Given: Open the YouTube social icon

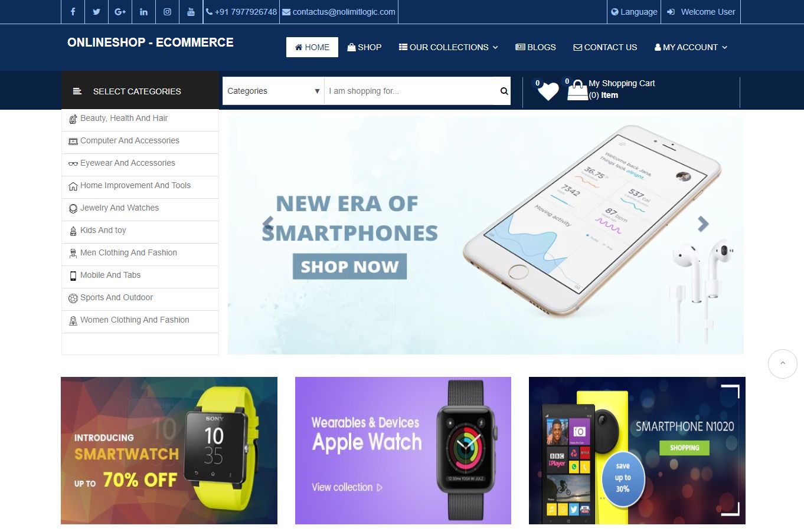Looking at the screenshot, I should pos(191,12).
